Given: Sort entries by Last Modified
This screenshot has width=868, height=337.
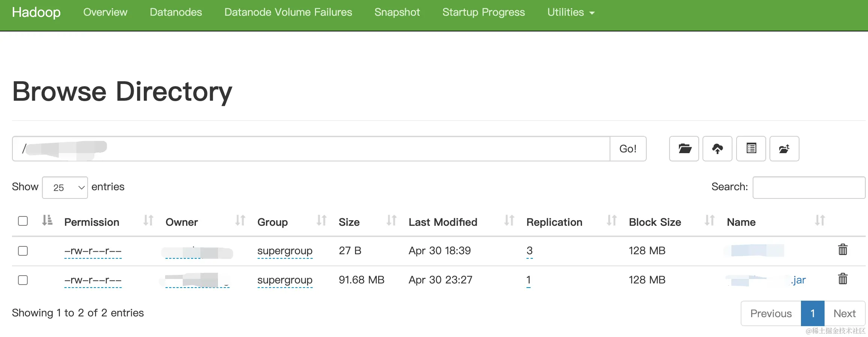Looking at the screenshot, I should click(x=443, y=222).
